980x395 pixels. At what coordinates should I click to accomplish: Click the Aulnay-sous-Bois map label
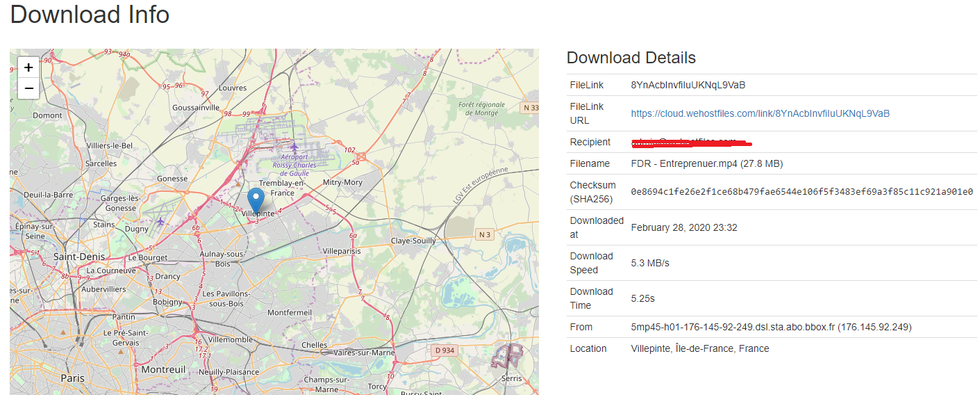pyautogui.click(x=224, y=259)
